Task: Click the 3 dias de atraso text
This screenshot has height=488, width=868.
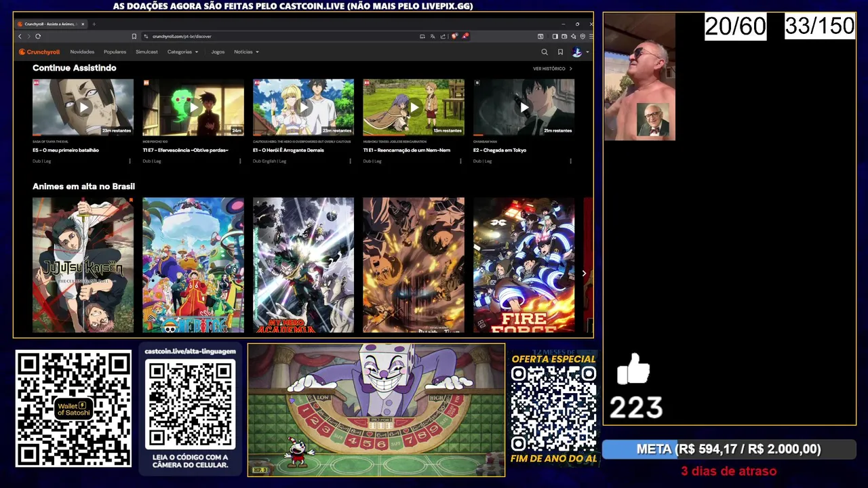Action: tap(729, 471)
